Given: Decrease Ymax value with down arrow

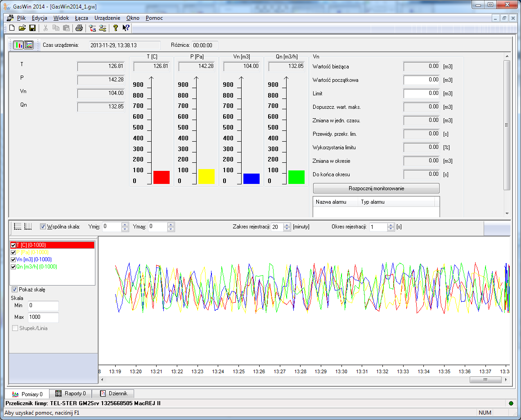Looking at the screenshot, I should pos(171,229).
